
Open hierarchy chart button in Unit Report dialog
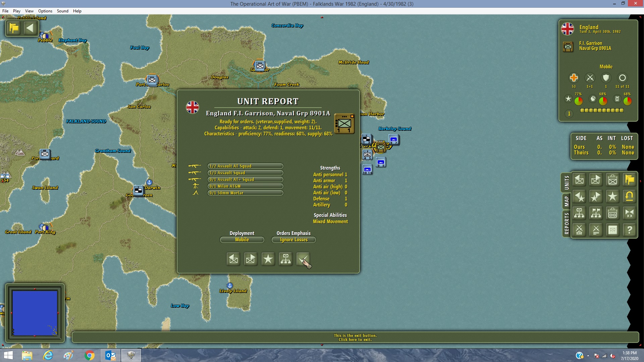click(285, 259)
